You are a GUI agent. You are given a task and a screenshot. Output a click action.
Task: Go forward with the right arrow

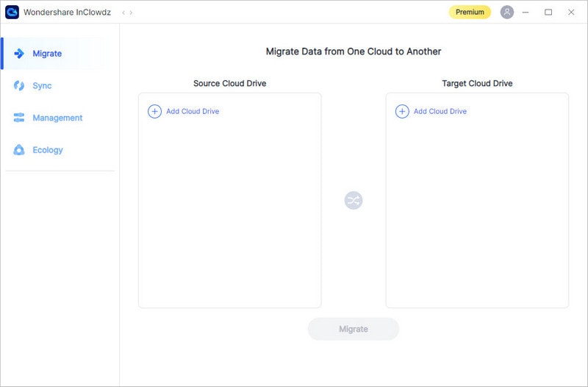(x=132, y=13)
